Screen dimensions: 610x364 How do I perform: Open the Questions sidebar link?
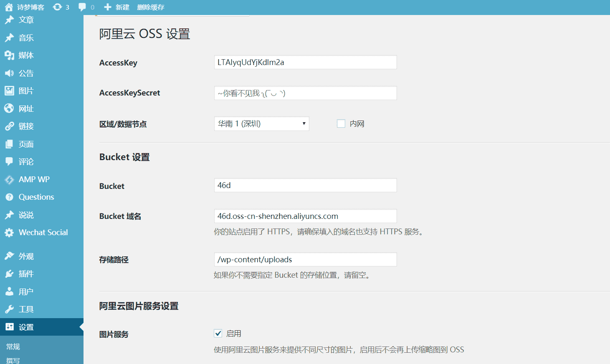36,197
